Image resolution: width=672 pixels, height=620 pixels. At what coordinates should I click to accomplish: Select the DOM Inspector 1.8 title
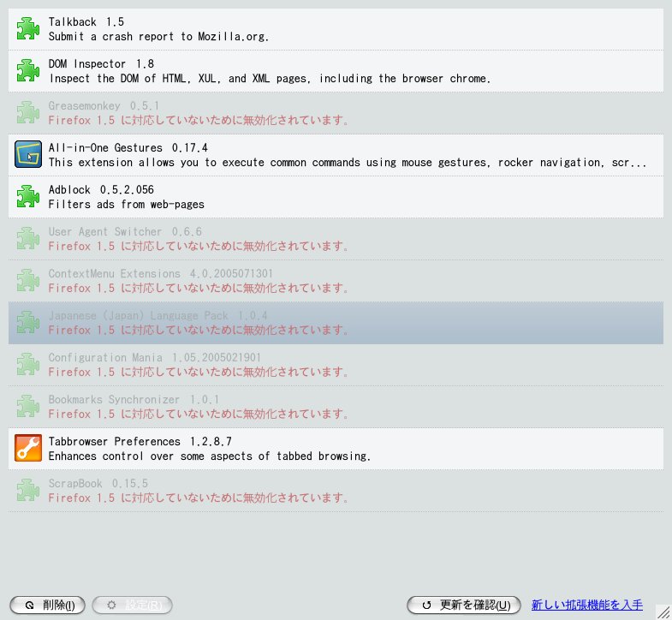pyautogui.click(x=101, y=64)
